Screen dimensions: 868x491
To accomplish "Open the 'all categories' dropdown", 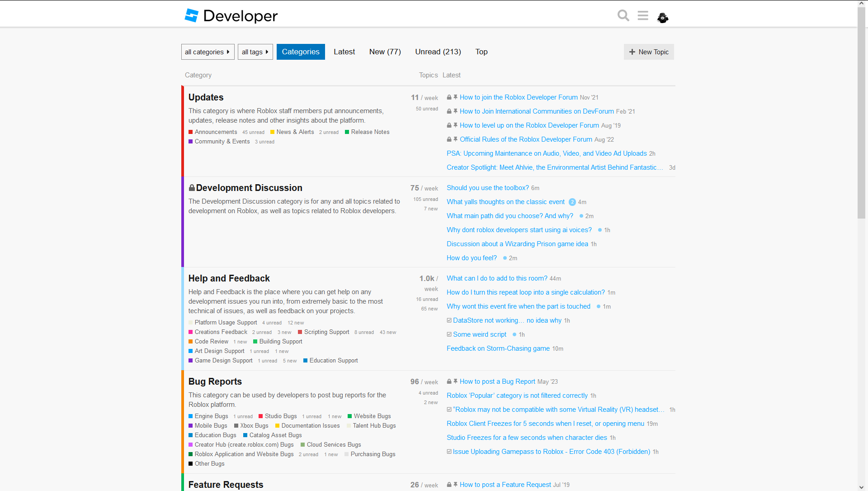I will pos(208,52).
